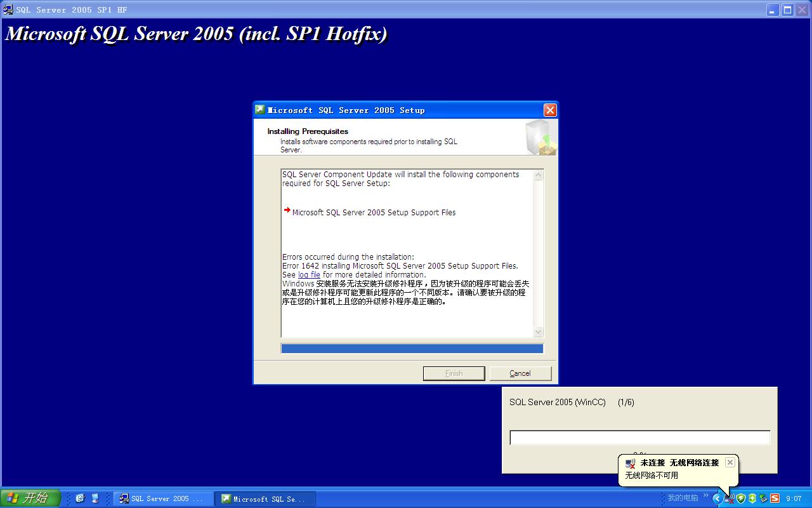
Task: Open the 开始 Start menu
Action: [30, 498]
